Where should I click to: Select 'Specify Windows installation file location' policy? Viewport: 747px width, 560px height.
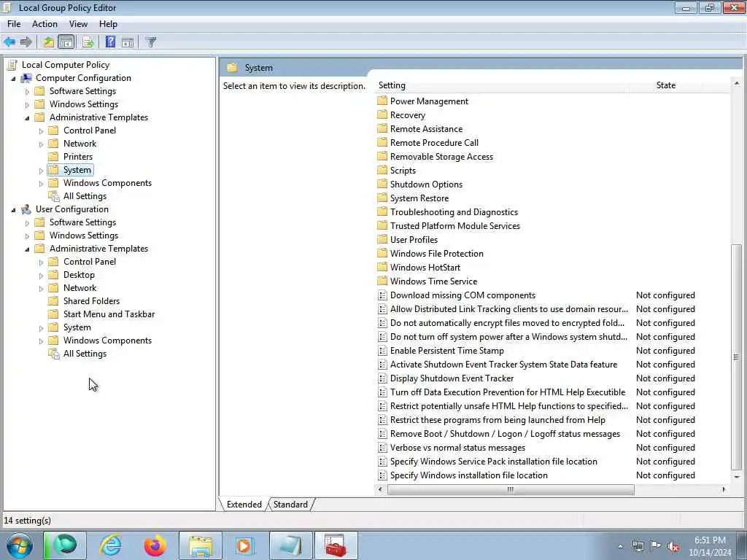click(469, 475)
